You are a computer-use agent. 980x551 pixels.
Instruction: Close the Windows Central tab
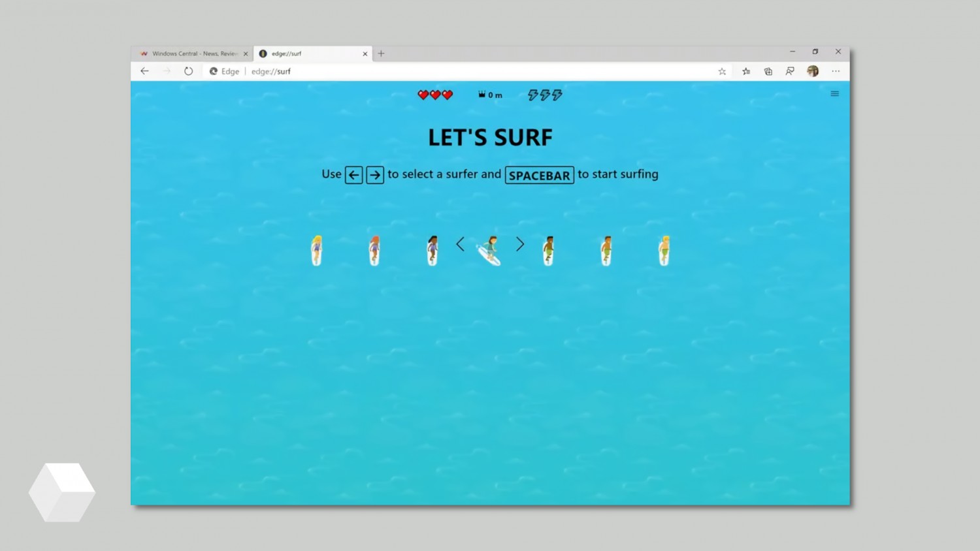[246, 54]
